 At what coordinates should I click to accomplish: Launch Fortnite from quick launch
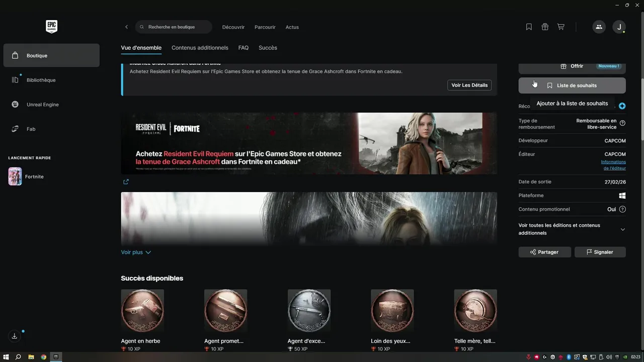(26, 176)
